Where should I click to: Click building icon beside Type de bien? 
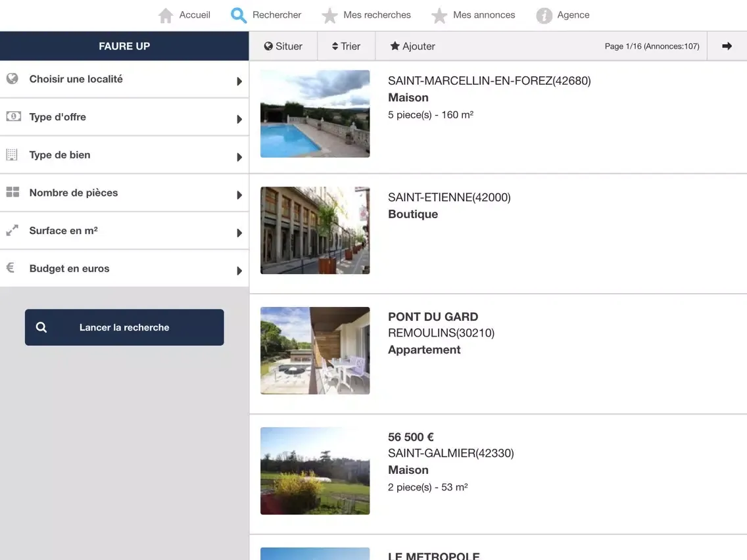12,154
